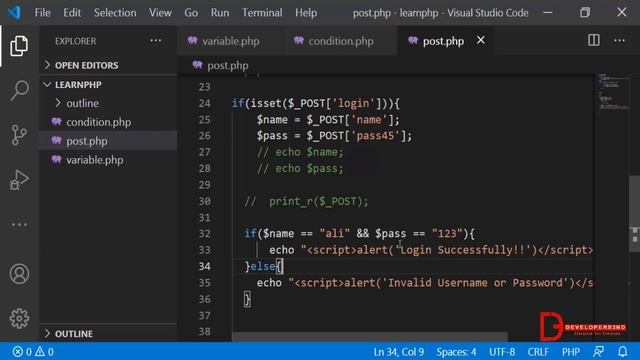Change file encoding UTF-8

[x=502, y=352]
